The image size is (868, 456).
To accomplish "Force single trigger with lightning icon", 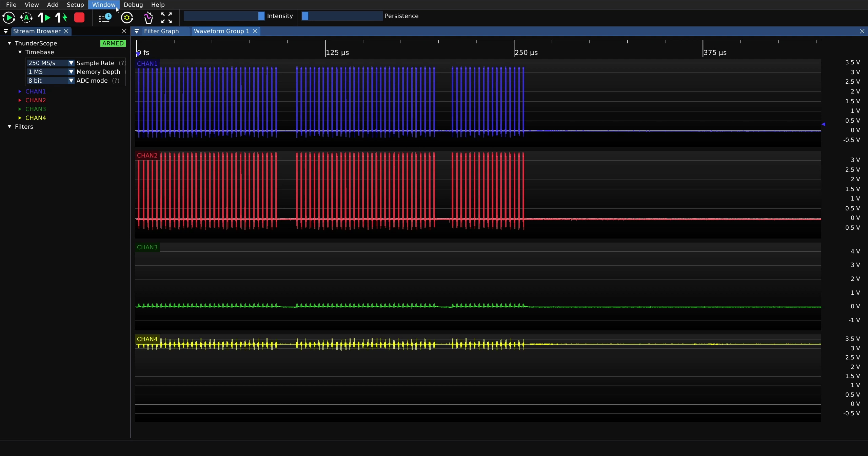I will [61, 18].
